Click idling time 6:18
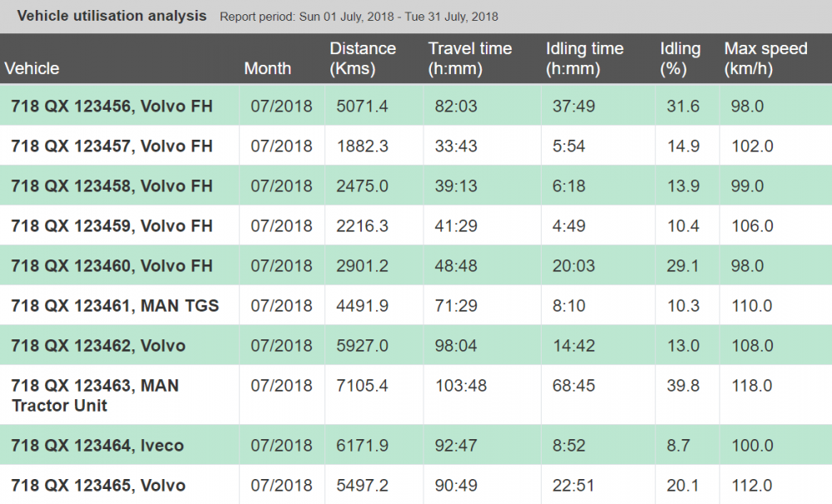The image size is (832, 504). [x=569, y=186]
